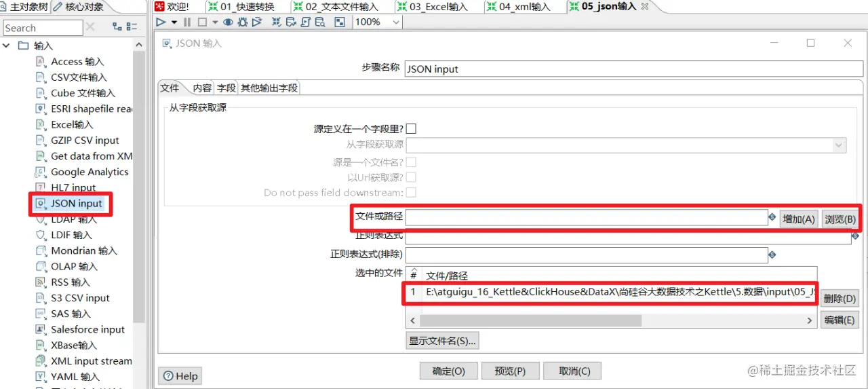Switch to 主对象树 tab
Viewport: 868px width, 389px height.
[x=24, y=7]
